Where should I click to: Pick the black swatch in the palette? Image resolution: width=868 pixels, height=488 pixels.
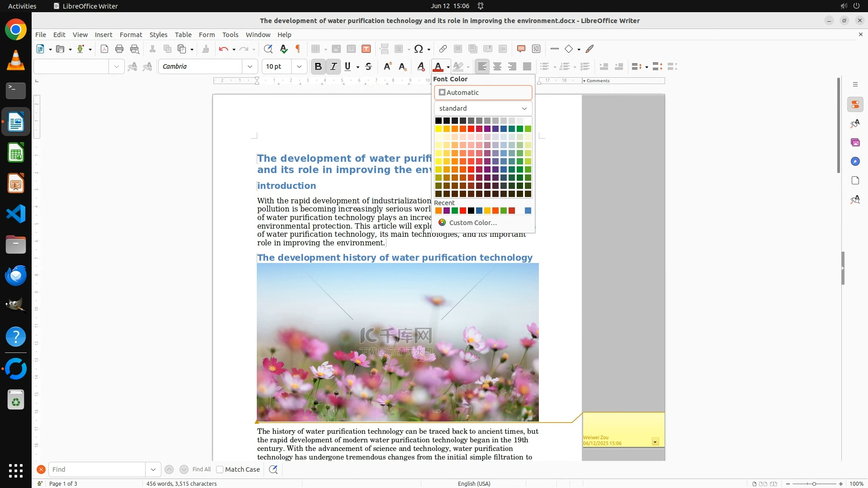pyautogui.click(x=438, y=121)
